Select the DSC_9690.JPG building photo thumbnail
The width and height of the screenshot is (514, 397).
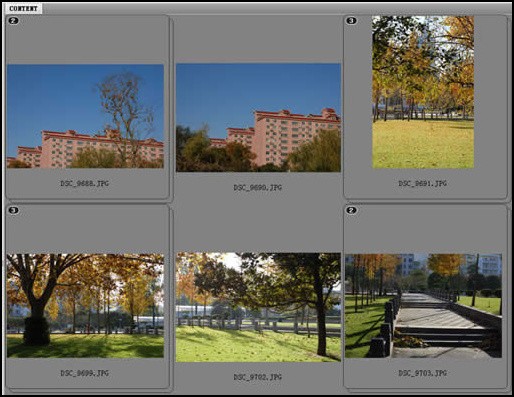click(x=258, y=118)
